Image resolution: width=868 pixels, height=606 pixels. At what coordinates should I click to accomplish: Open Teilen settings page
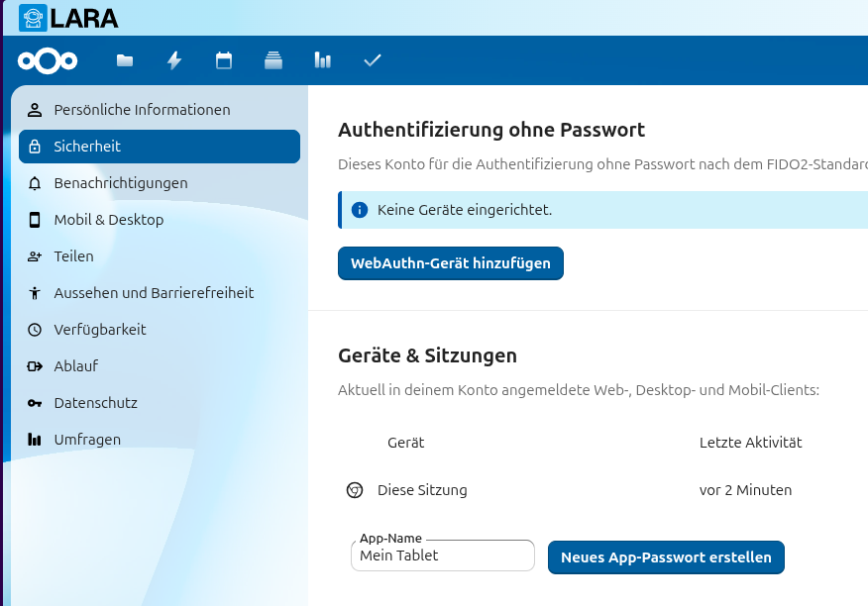[x=73, y=256]
